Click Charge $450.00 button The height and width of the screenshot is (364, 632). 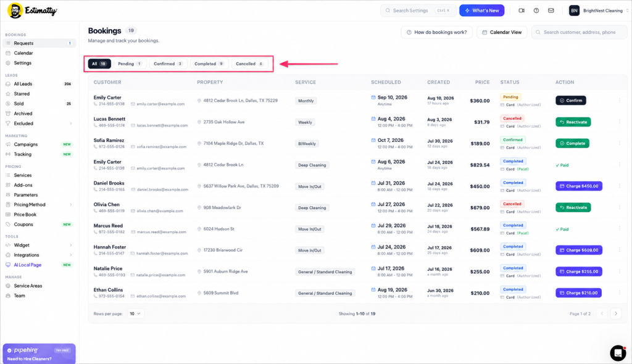[579, 186]
